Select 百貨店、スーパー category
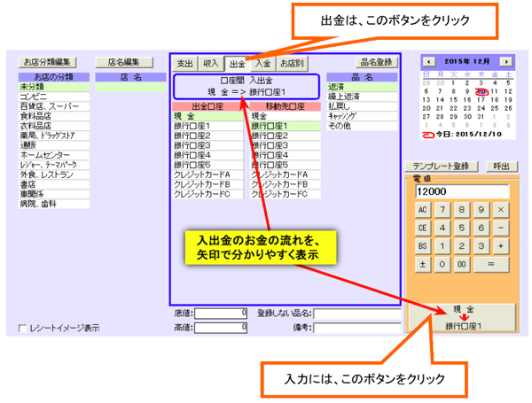532x403 pixels. (54, 106)
